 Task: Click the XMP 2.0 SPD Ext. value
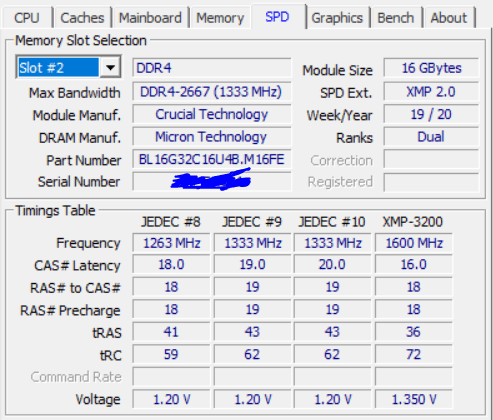(x=431, y=91)
